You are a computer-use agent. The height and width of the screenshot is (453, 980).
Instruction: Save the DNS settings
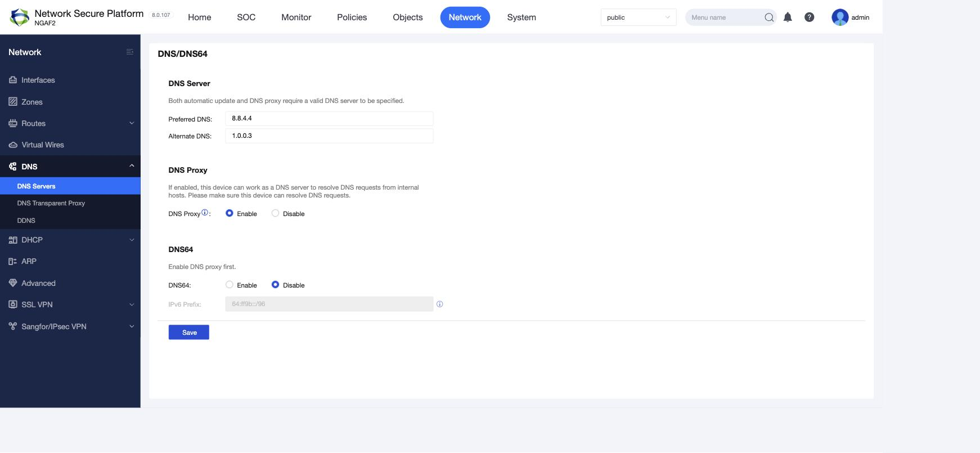(189, 333)
